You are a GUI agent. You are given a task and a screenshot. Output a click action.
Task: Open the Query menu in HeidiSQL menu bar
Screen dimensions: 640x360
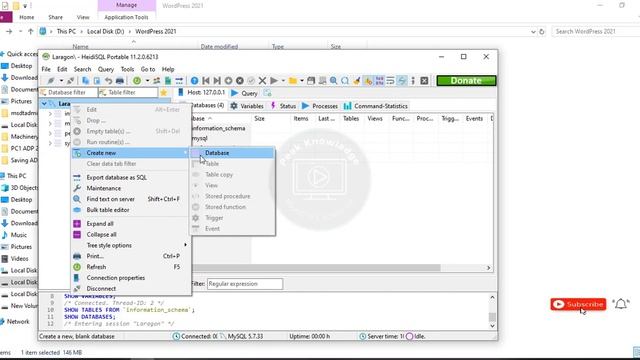pyautogui.click(x=106, y=69)
